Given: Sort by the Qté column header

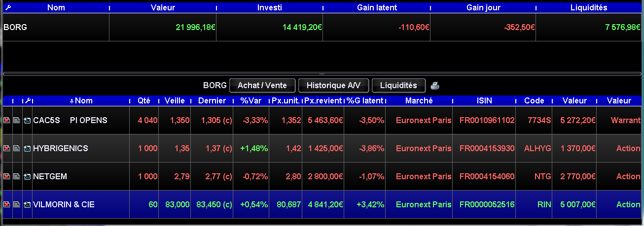Looking at the screenshot, I should point(144,100).
